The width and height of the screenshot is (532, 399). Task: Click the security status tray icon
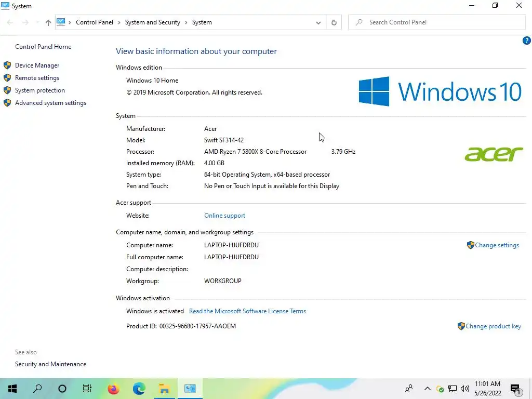tap(440, 389)
